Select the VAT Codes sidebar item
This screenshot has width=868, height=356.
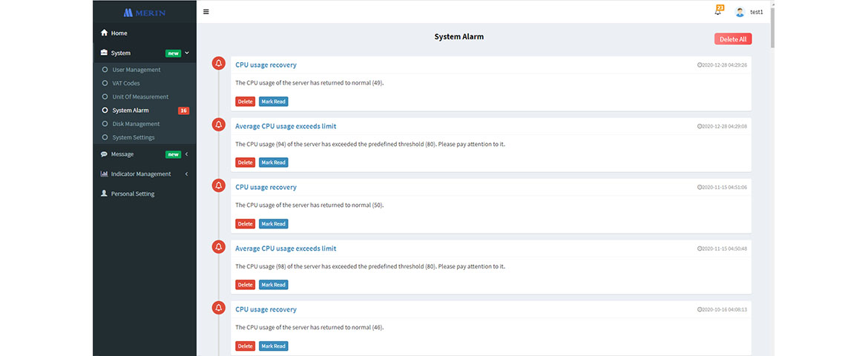click(x=125, y=83)
